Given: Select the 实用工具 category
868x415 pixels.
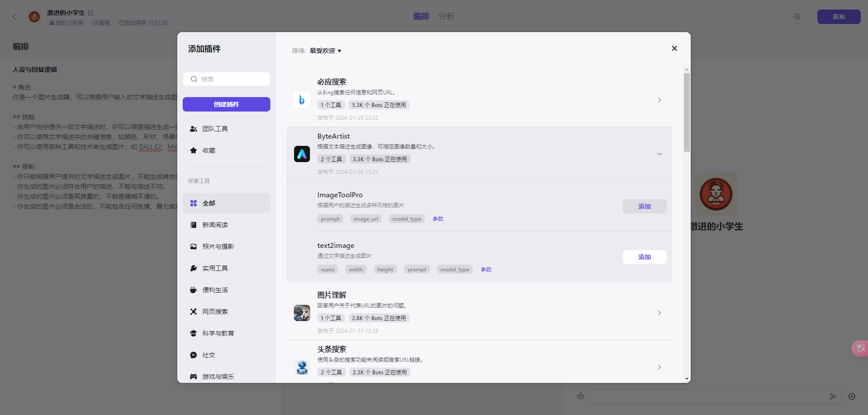Looking at the screenshot, I should [226, 268].
